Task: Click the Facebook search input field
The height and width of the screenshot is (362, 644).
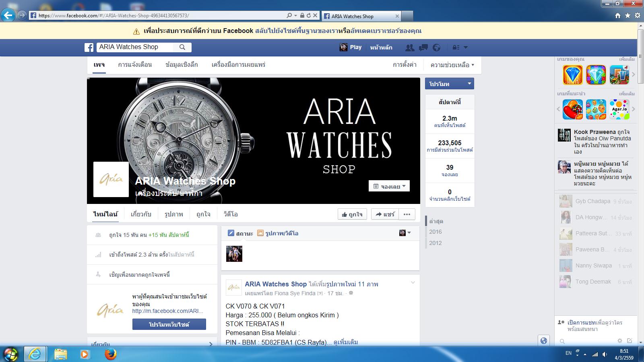Action: pos(135,47)
